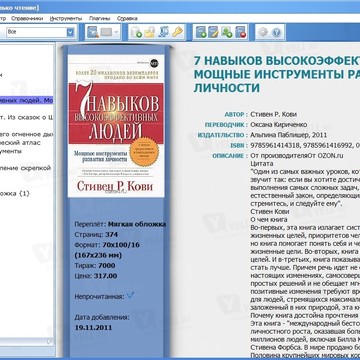Click the description line 'Цитата'

(262, 164)
